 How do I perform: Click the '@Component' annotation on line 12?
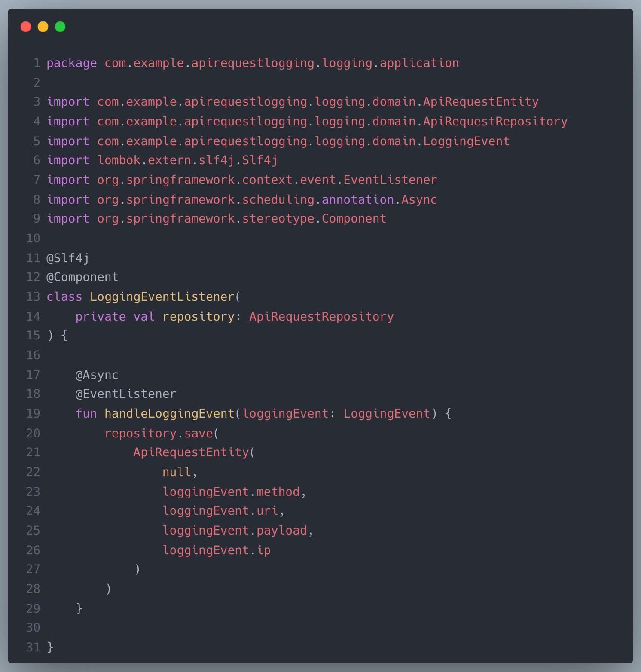[82, 277]
